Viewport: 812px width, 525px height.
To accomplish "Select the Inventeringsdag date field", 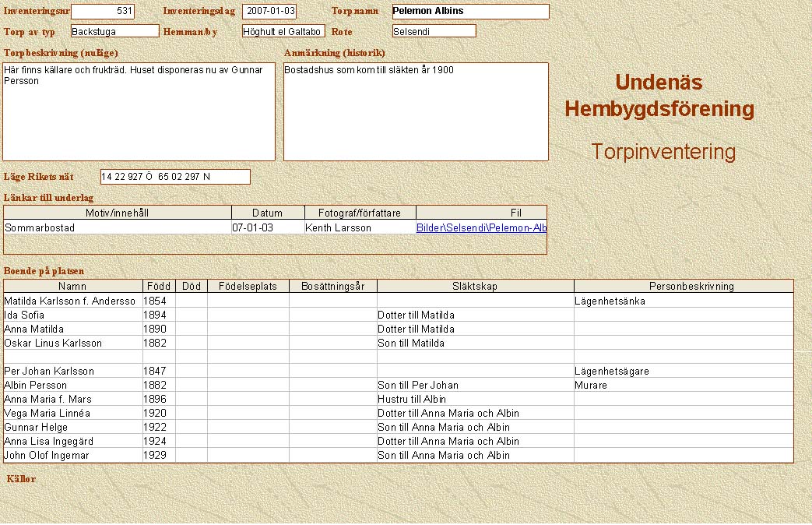I will [269, 11].
